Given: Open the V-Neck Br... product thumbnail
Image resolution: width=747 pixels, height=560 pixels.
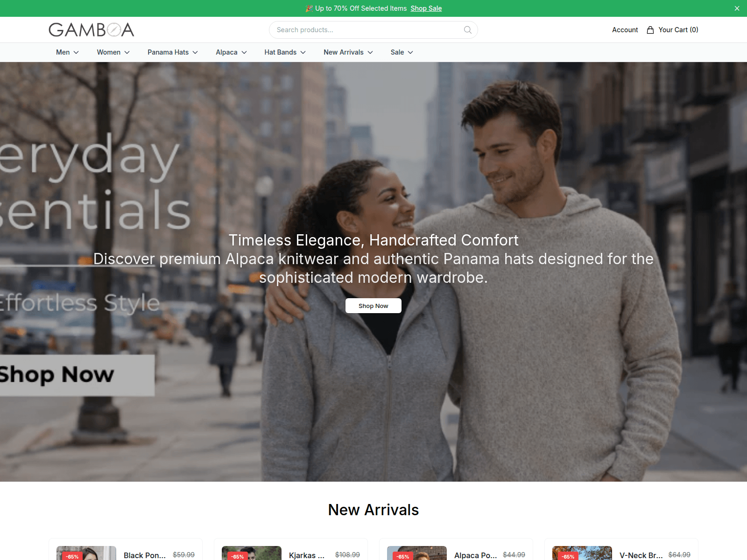Looking at the screenshot, I should [582, 553].
